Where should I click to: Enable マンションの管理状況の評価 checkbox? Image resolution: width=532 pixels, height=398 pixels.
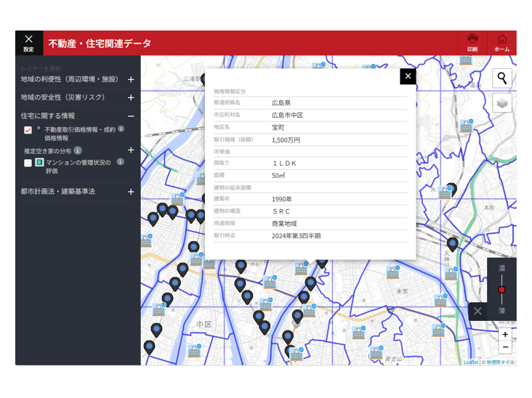[x=28, y=163]
